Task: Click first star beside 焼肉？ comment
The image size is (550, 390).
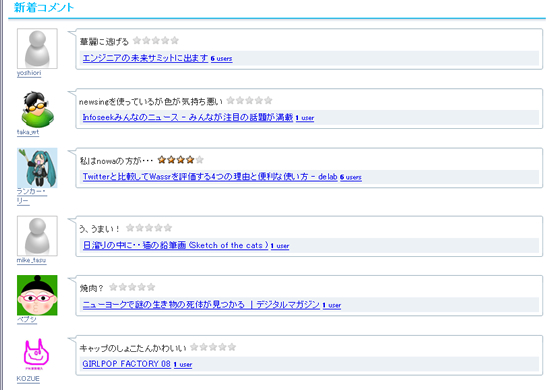Action: point(113,287)
